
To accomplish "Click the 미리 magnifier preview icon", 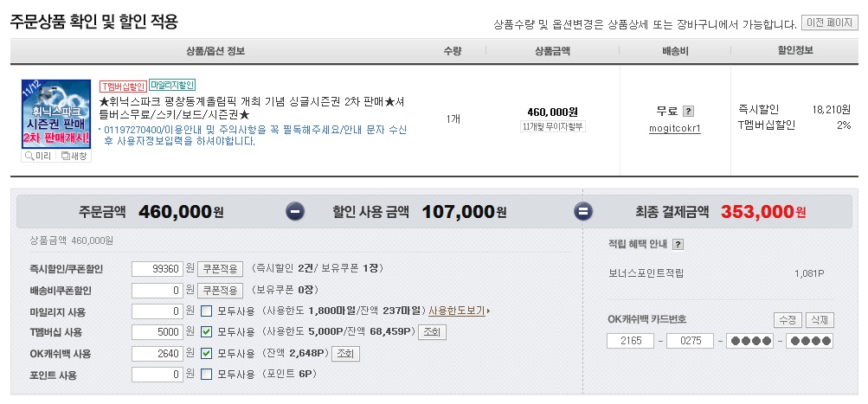I will click(37, 156).
